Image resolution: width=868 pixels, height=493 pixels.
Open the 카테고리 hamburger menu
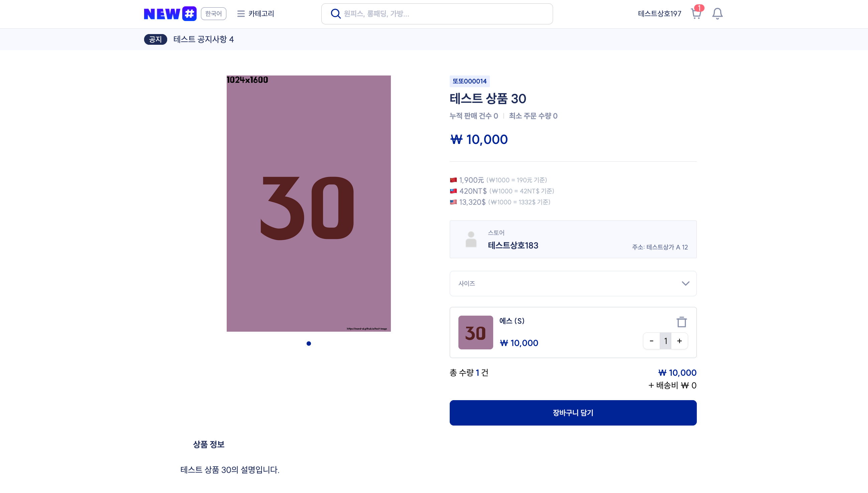255,14
